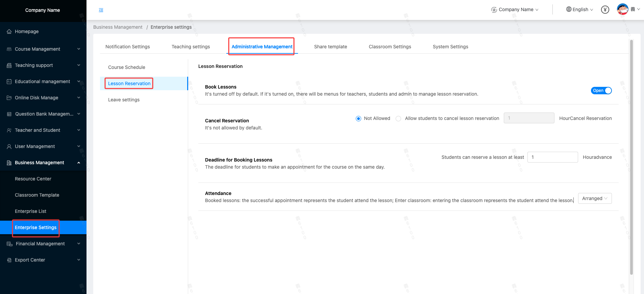Click the User Management person icon
Image resolution: width=644 pixels, height=294 pixels.
9,146
